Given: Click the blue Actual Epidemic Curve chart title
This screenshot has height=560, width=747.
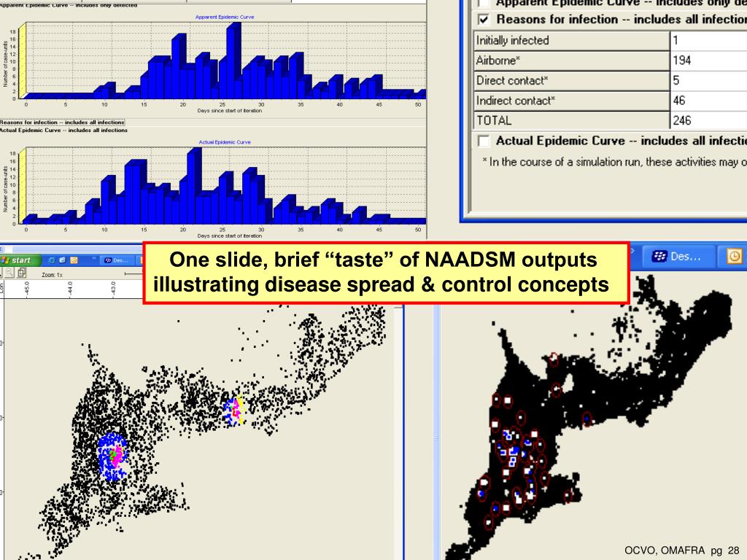Looking at the screenshot, I should click(225, 142).
